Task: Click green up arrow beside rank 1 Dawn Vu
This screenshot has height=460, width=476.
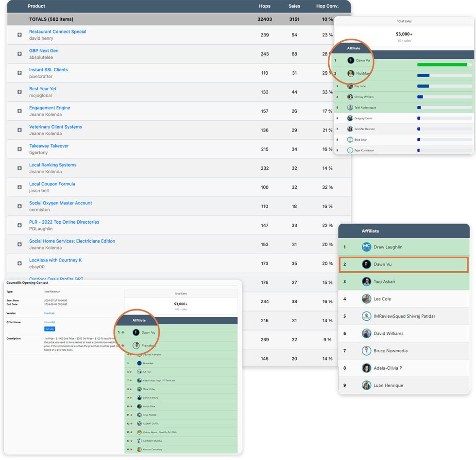Action: click(x=123, y=332)
